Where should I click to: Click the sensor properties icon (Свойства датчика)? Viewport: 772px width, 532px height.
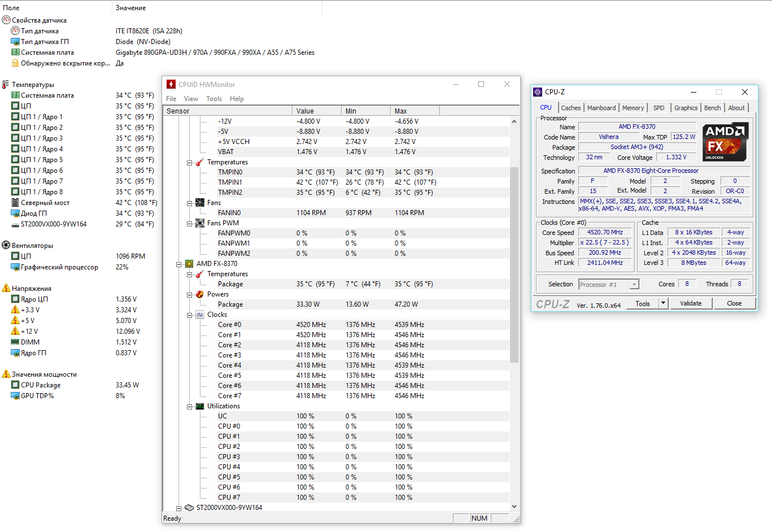click(6, 20)
